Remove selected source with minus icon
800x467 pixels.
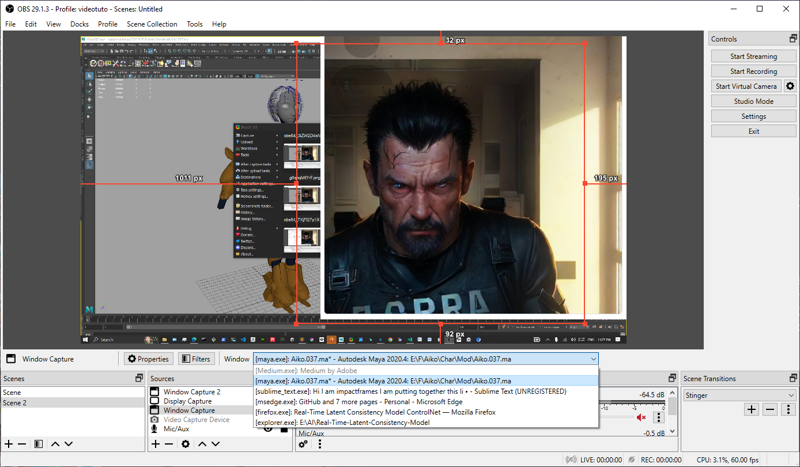[x=169, y=444]
